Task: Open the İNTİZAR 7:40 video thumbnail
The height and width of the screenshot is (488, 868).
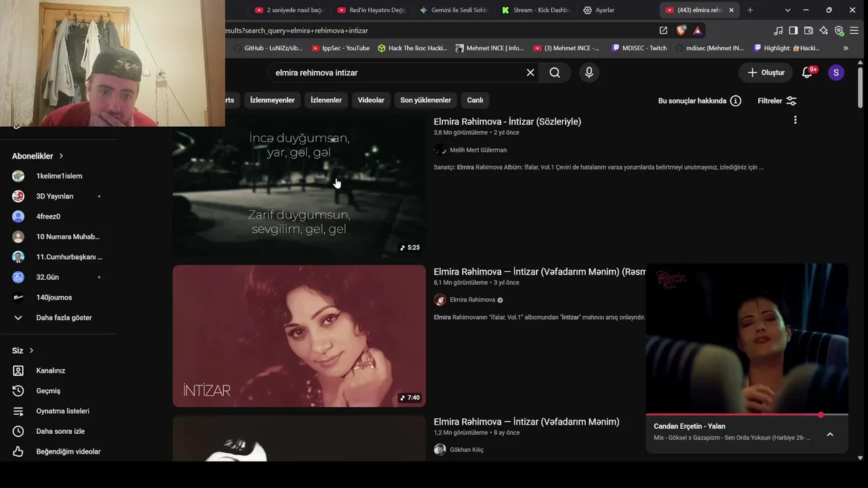Action: pos(299,336)
